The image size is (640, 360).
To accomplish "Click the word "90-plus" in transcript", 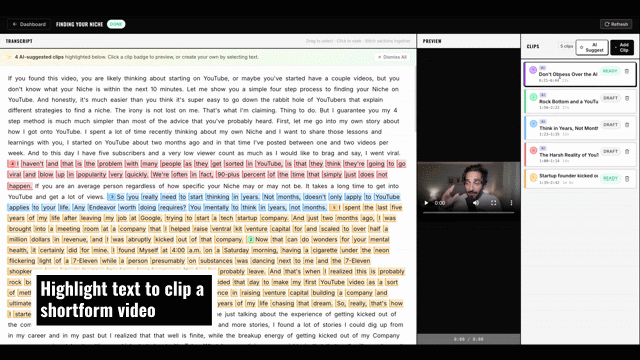I will tap(228, 174).
